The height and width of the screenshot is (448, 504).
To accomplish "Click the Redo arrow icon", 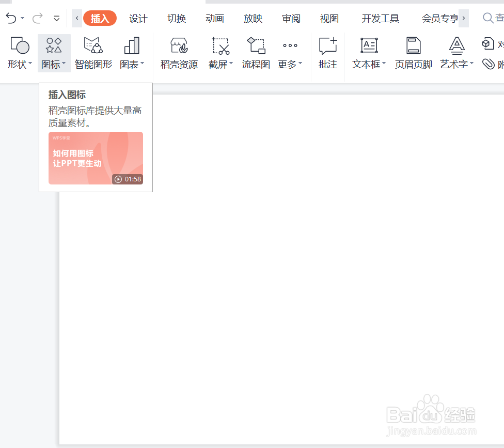I will click(x=38, y=18).
